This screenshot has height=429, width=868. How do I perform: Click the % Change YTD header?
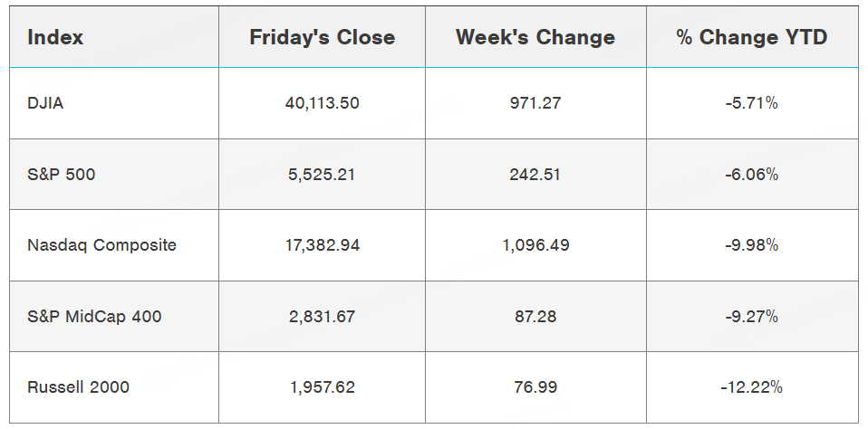(751, 37)
